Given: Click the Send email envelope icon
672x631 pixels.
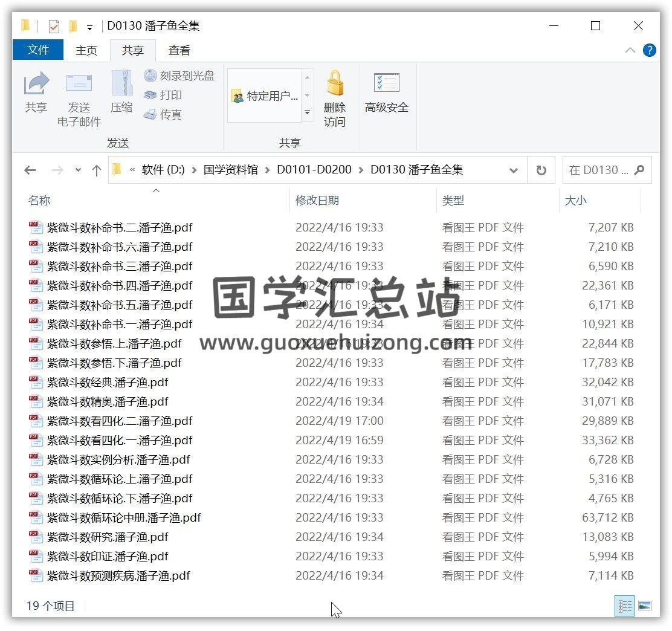Looking at the screenshot, I should [79, 84].
